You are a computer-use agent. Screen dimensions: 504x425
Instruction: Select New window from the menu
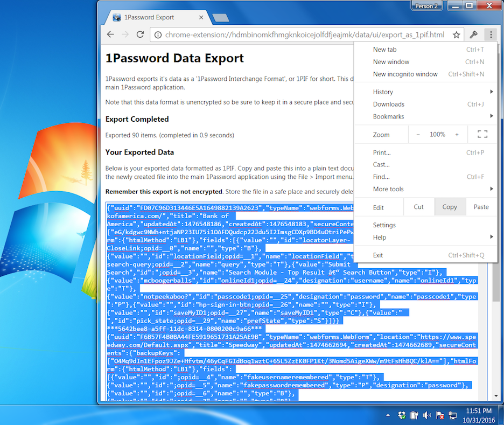[x=426, y=62]
